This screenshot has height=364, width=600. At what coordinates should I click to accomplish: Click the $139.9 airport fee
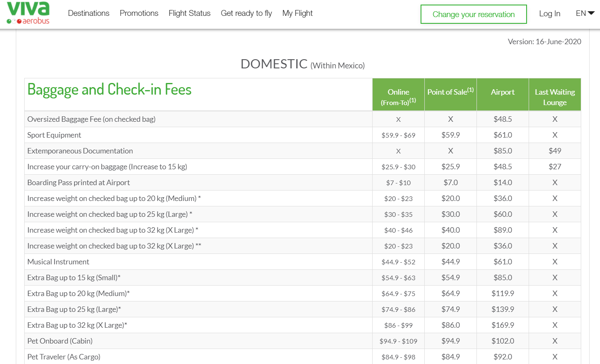(503, 309)
